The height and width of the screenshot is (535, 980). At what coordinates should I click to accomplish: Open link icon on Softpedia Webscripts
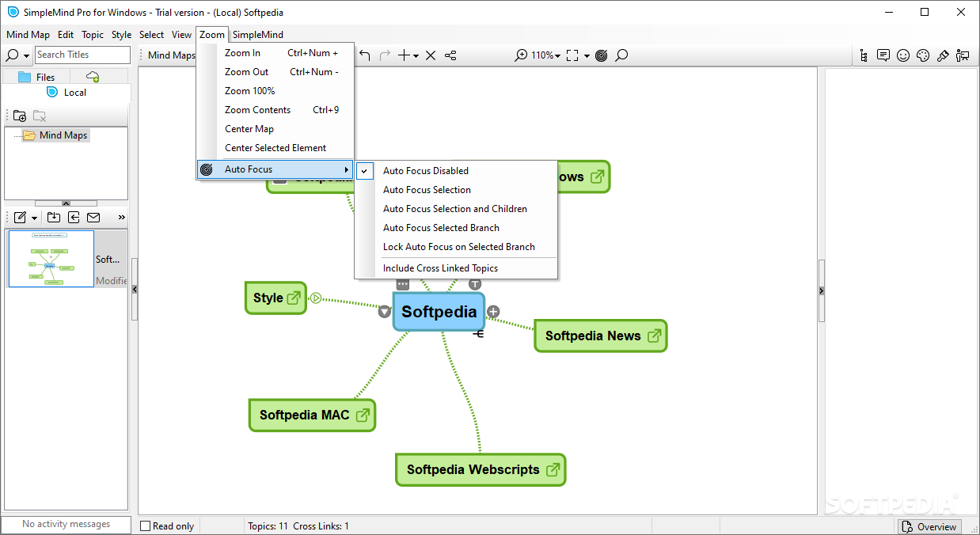(x=553, y=469)
